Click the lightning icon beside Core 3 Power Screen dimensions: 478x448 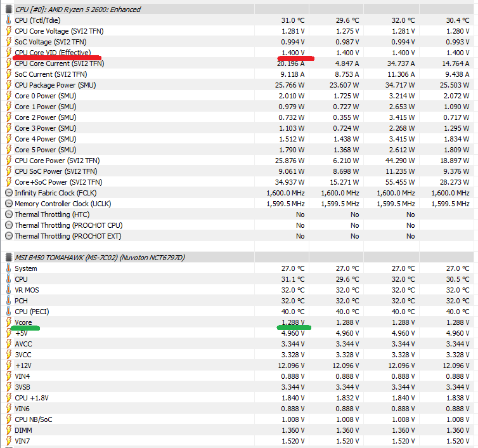8,128
